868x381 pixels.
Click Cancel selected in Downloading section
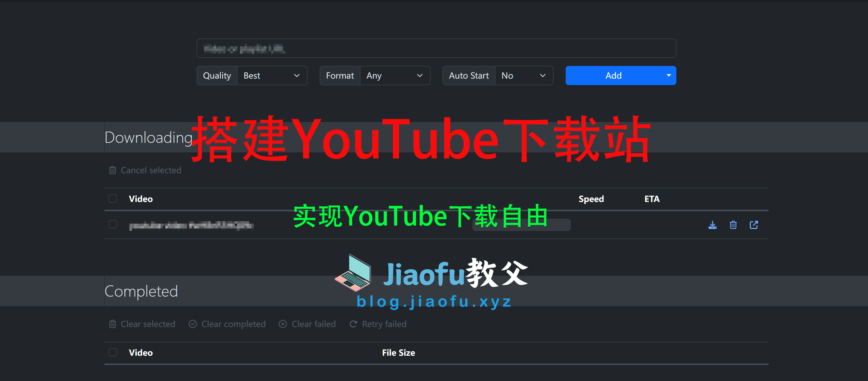coord(145,170)
